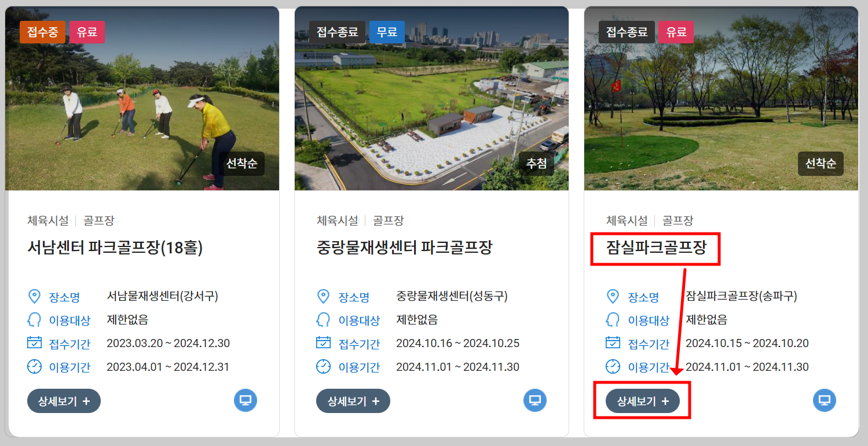
Task: Click the clock icon beside 이용기간 on 중랑물재생센터 card
Action: coord(324,366)
